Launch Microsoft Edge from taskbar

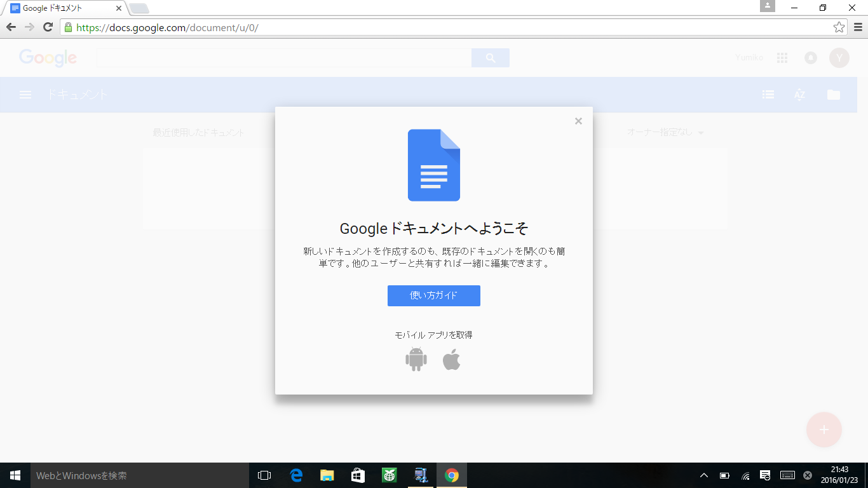[296, 475]
